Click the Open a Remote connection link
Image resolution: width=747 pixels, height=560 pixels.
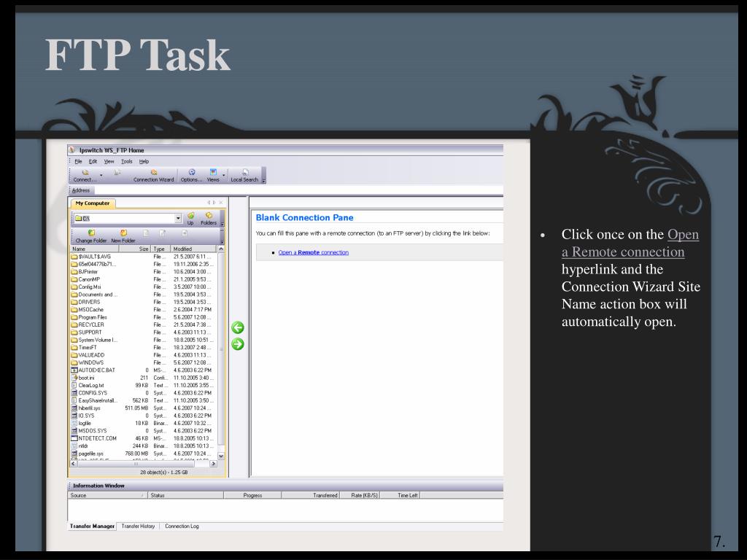314,252
